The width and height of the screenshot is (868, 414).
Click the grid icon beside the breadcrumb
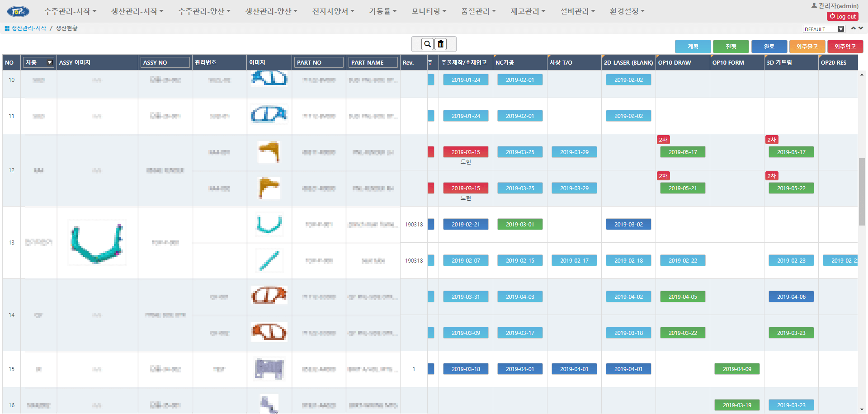click(x=6, y=28)
